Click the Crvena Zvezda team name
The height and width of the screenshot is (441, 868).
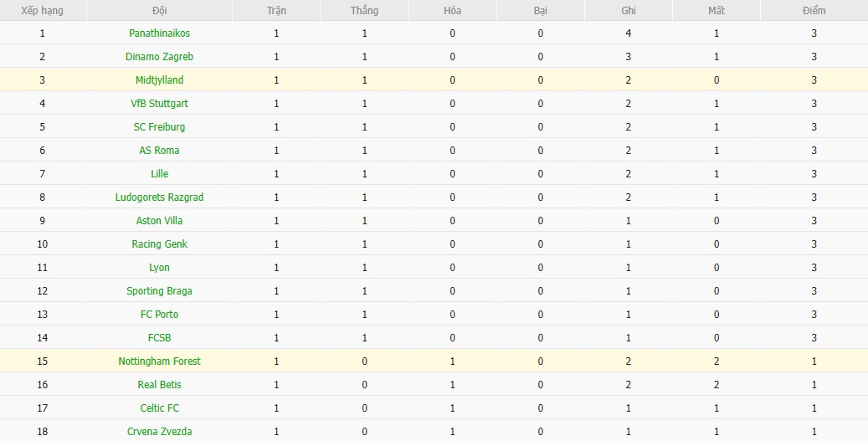tap(159, 432)
